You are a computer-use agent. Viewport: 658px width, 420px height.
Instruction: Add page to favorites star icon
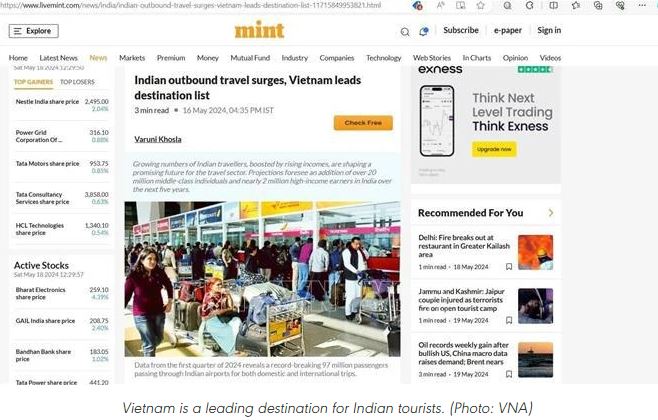click(x=480, y=5)
